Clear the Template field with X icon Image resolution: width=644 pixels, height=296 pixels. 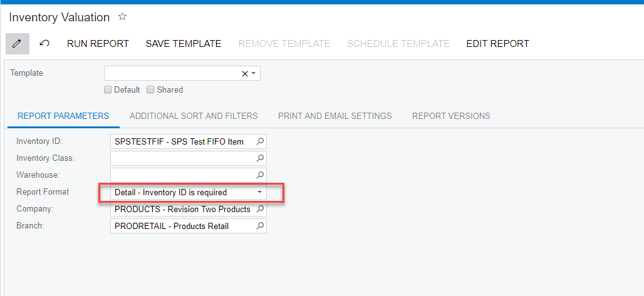tap(244, 74)
